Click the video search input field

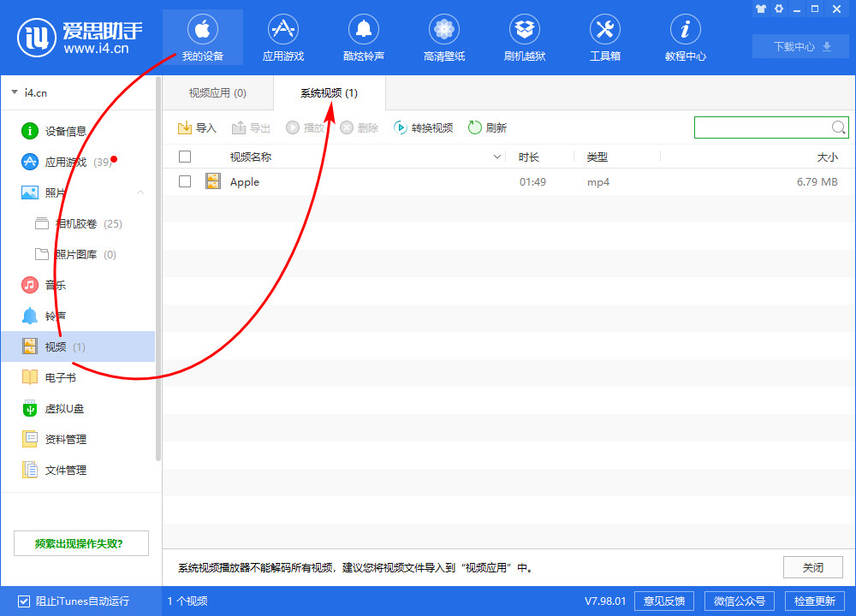pos(762,127)
